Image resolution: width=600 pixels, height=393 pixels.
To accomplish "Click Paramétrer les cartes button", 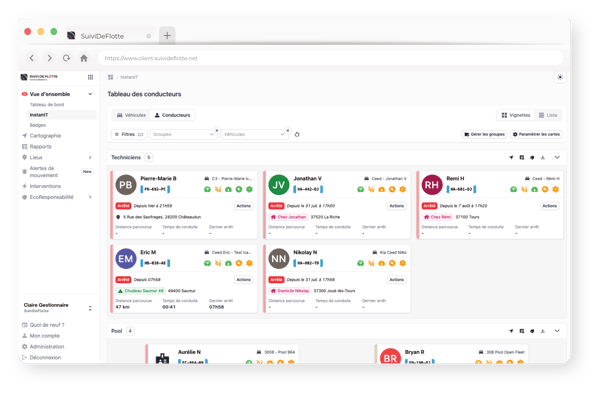I will pos(536,134).
